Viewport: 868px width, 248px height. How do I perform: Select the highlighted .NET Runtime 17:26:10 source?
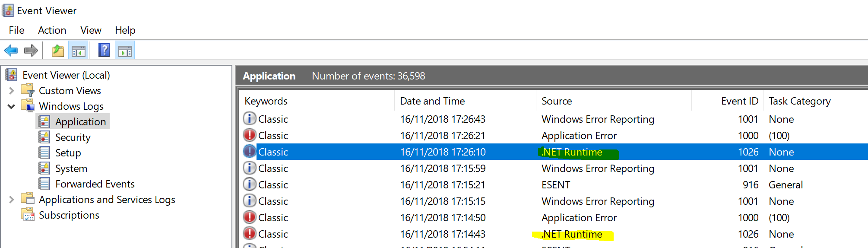[572, 152]
